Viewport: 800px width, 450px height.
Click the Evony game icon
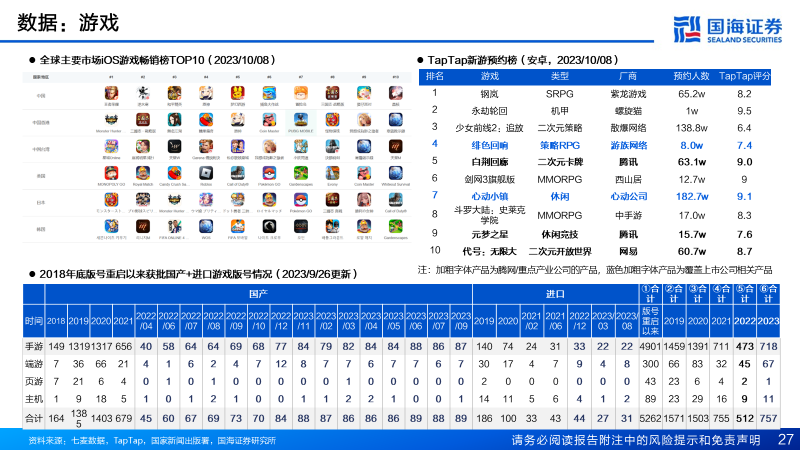pyautogui.click(x=333, y=173)
